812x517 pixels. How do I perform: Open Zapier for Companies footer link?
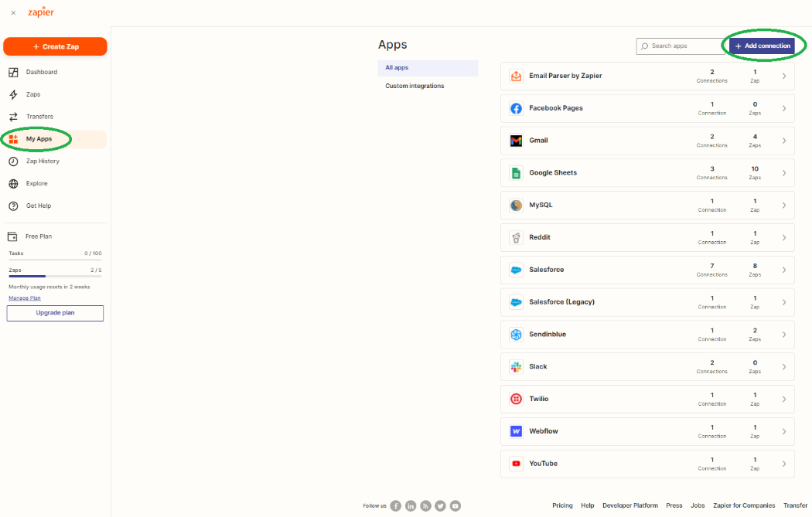point(744,505)
